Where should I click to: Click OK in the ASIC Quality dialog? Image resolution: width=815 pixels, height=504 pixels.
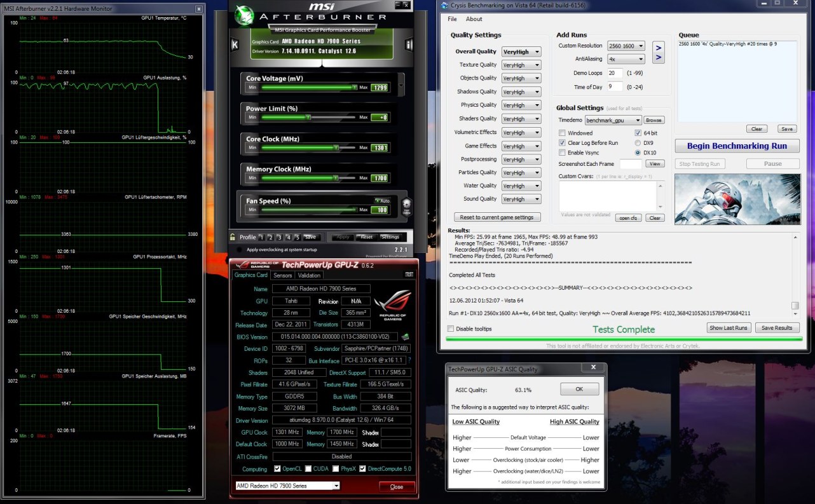(x=579, y=389)
